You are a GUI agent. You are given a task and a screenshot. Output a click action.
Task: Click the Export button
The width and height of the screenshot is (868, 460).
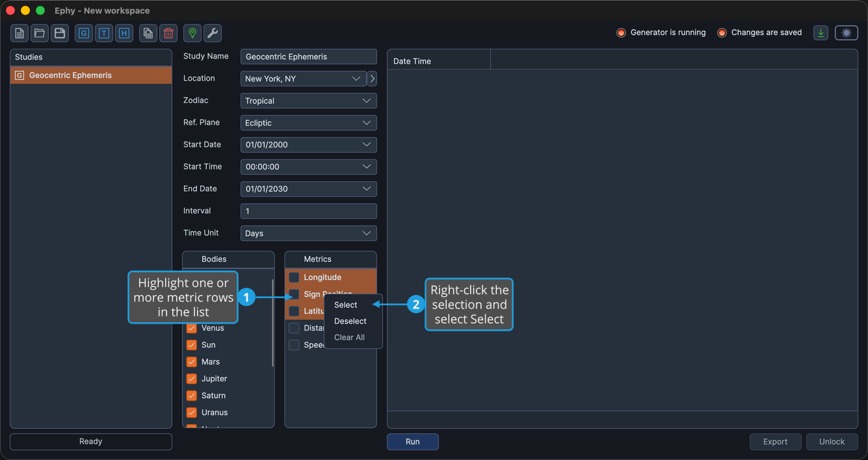tap(775, 442)
